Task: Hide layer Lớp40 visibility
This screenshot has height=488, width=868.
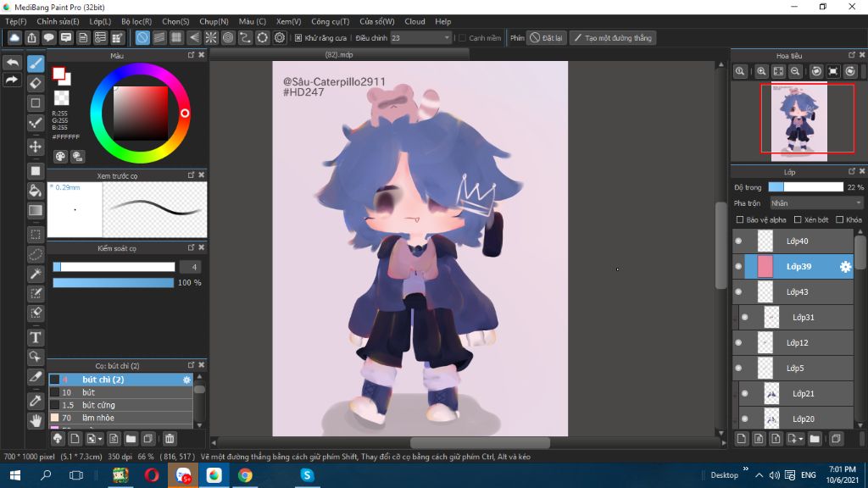Action: point(738,241)
